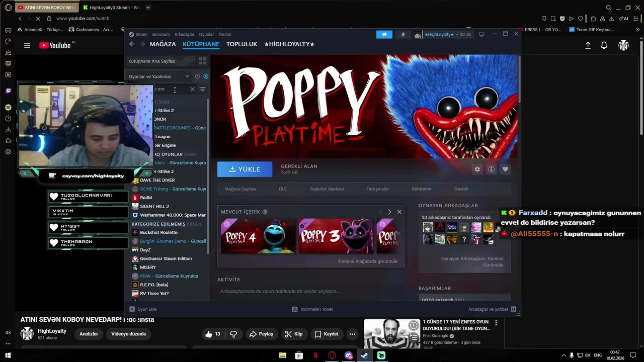644x362 pixels.
Task: Click YouTube upload arrow icon
Action: [x=588, y=45]
